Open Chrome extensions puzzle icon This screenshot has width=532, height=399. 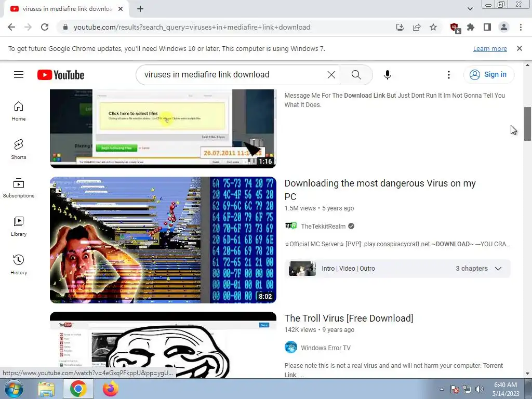pos(471,27)
